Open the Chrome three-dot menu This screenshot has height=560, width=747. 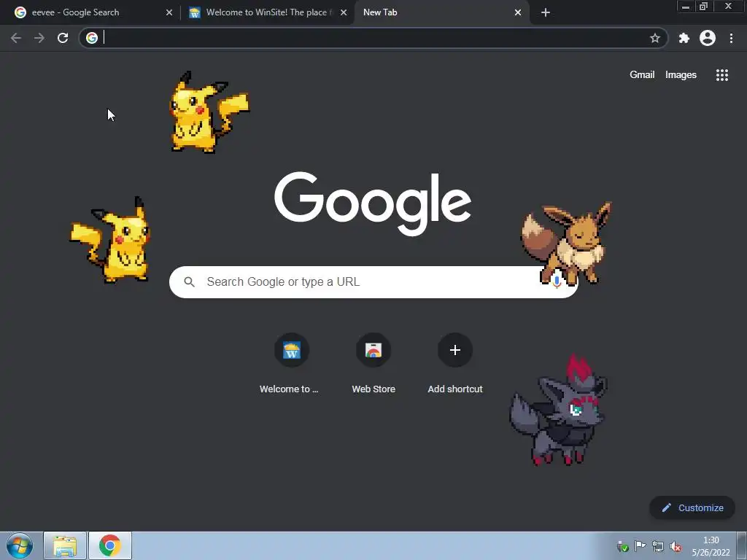point(731,38)
